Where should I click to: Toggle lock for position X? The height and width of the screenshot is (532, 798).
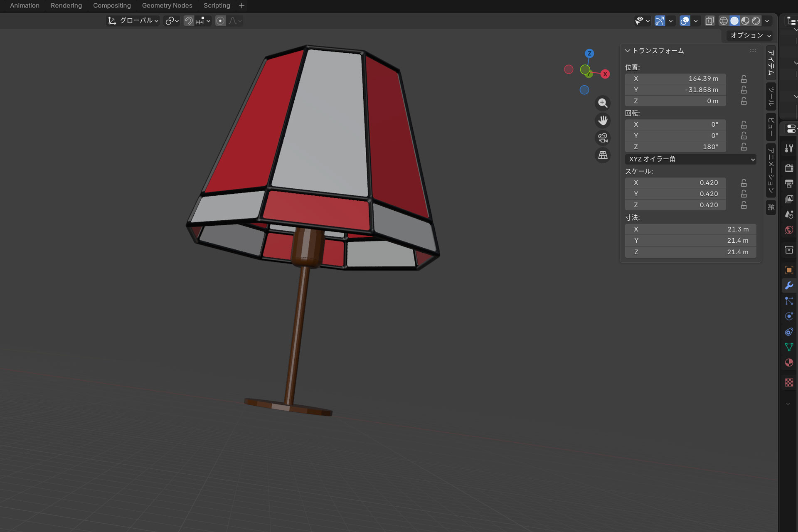coord(744,79)
